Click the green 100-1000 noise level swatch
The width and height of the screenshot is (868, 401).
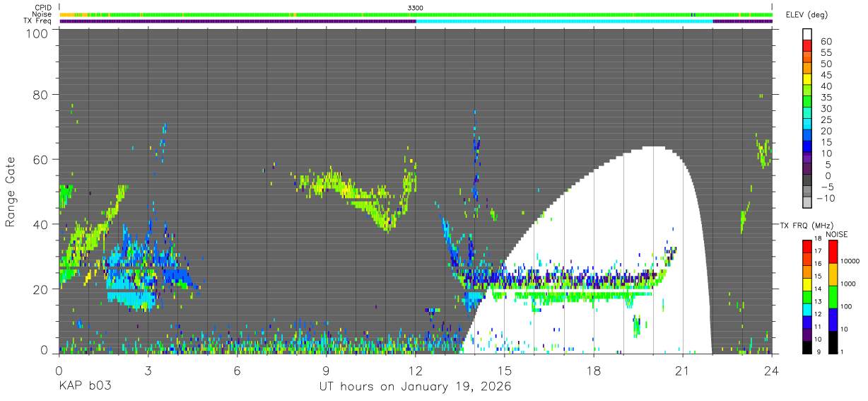coord(832,296)
